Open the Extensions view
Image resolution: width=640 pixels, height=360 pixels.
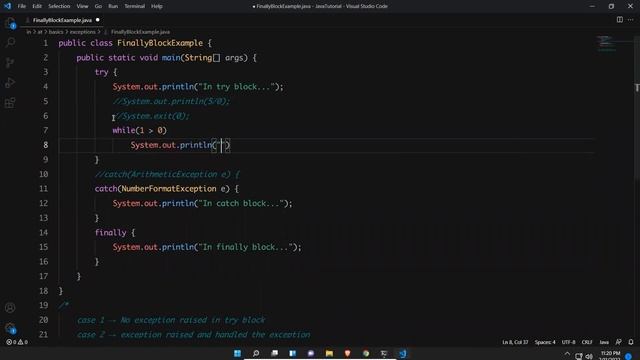(10, 102)
